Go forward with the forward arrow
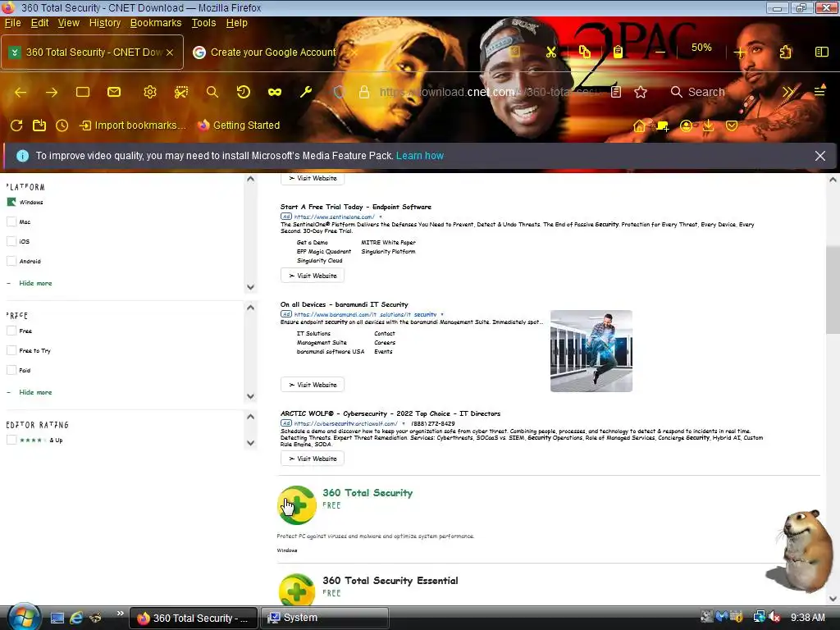This screenshot has width=840, height=630. click(52, 92)
